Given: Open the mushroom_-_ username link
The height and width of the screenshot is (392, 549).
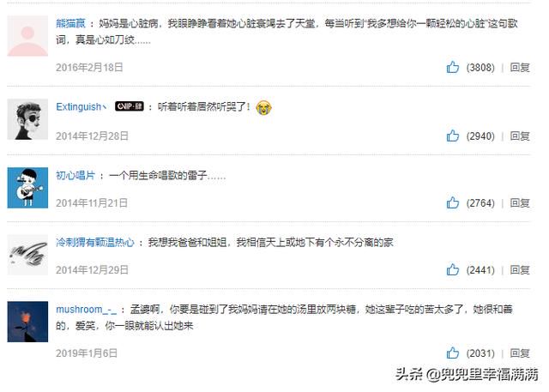Looking at the screenshot, I should (x=86, y=310).
